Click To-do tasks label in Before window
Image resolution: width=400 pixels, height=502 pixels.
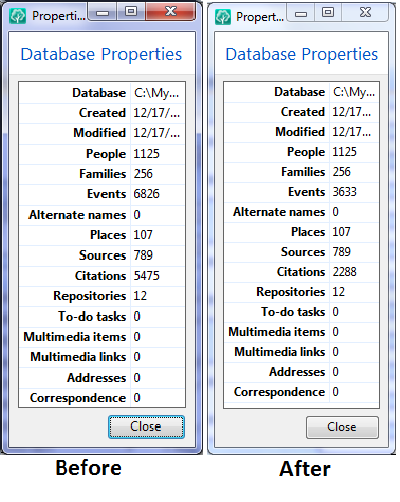(x=92, y=316)
